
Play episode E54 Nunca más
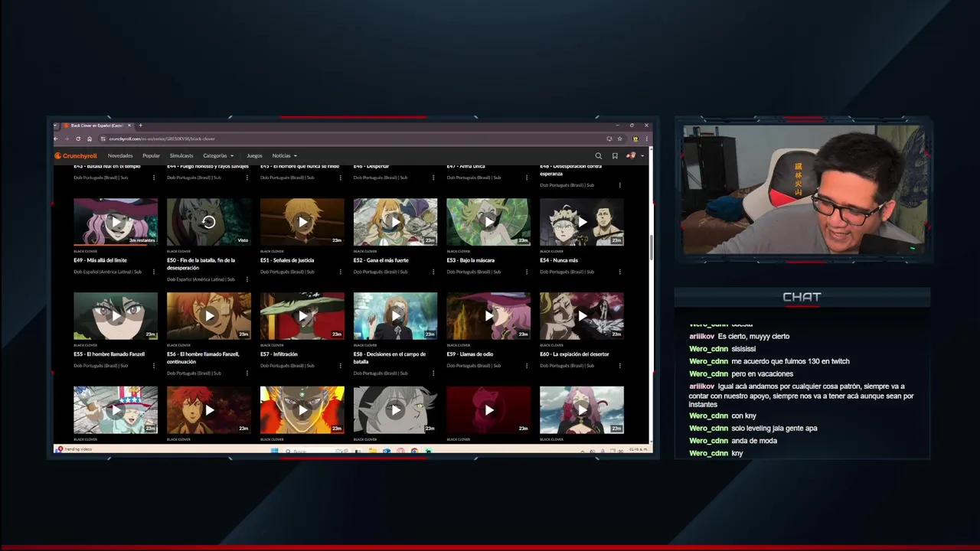(x=582, y=222)
